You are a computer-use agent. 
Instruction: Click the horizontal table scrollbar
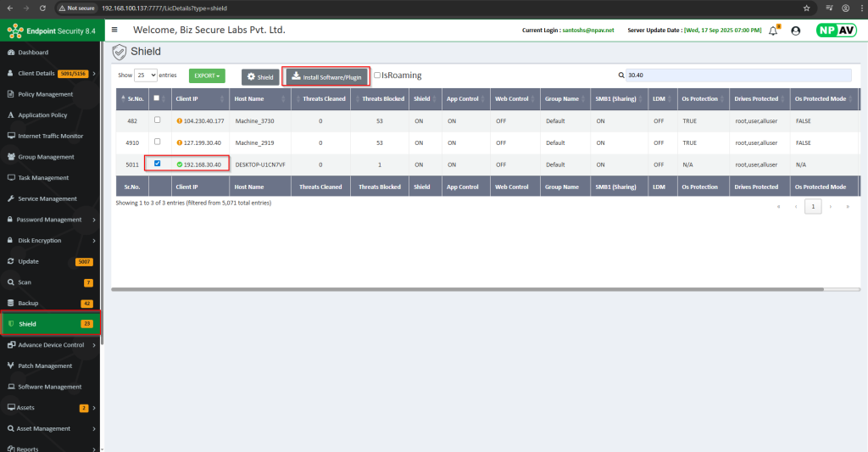pyautogui.click(x=483, y=289)
